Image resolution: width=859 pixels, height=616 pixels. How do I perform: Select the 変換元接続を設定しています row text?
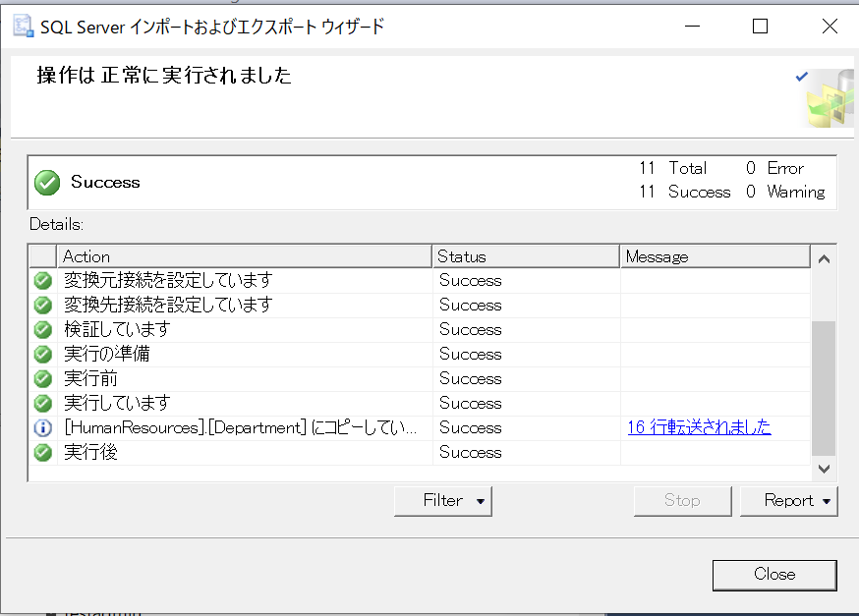click(168, 280)
